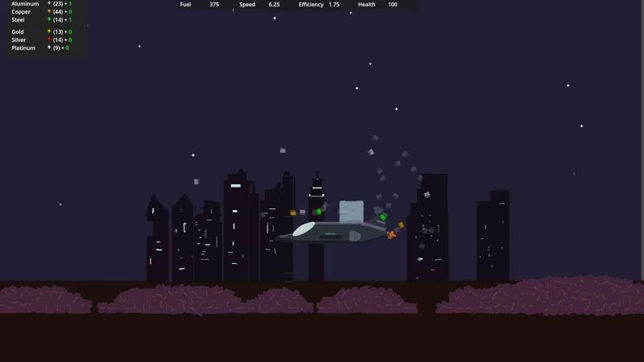Click the green cube near the ship's tail
Viewport: 644px width, 362px height.
click(x=383, y=216)
